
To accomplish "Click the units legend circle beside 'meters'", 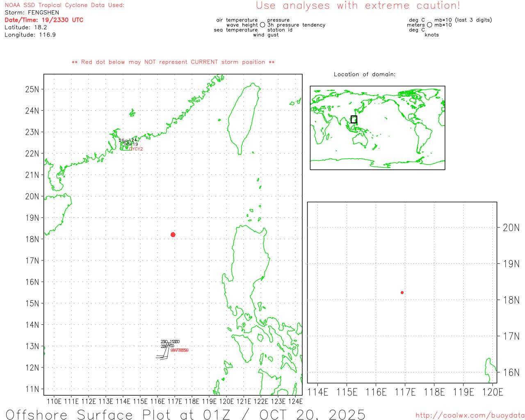I will click(429, 25).
